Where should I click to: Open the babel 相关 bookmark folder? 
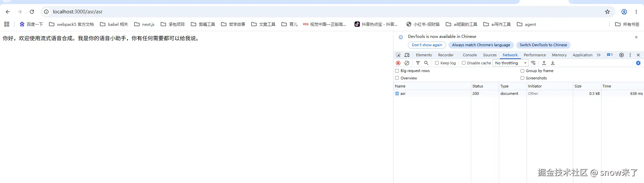[114, 24]
